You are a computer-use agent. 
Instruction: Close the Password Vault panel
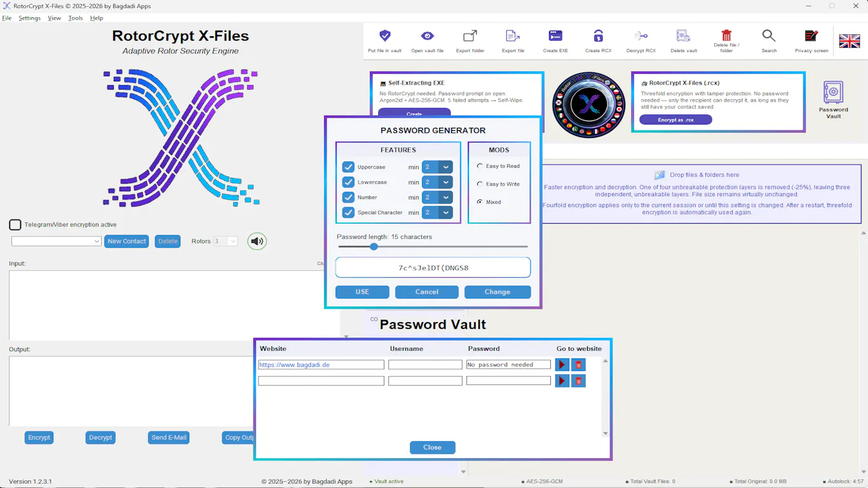(x=432, y=447)
